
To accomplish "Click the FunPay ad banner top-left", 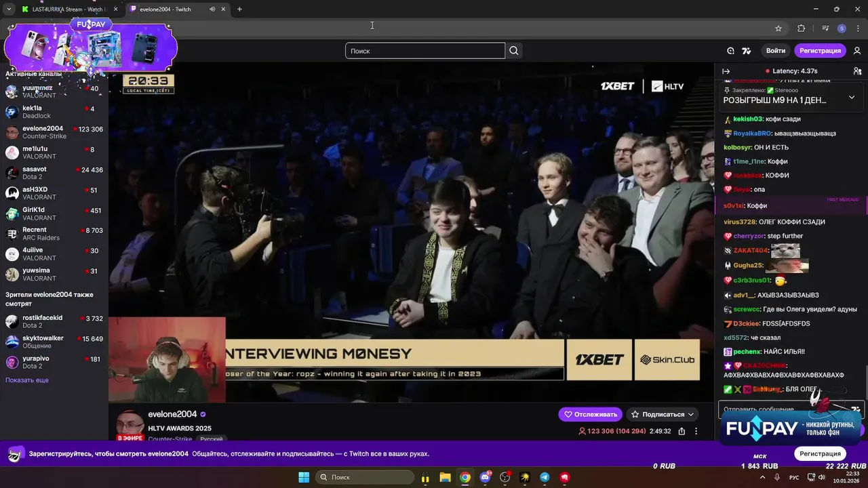I will tap(90, 46).
